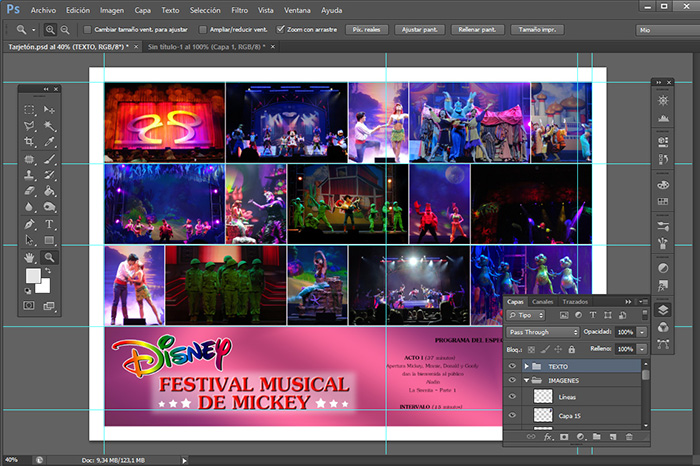The height and width of the screenshot is (466, 700).
Task: Click the Zoom Out option icon
Action: point(65,30)
